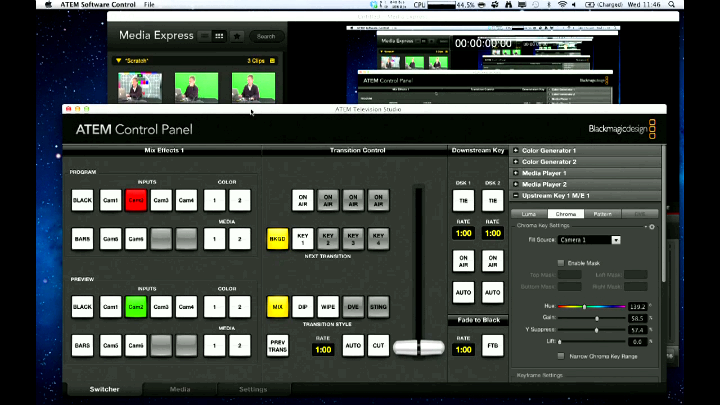Viewport: 720px width, 405px height.
Task: Click the binoculars menu bar icon
Action: (508, 5)
